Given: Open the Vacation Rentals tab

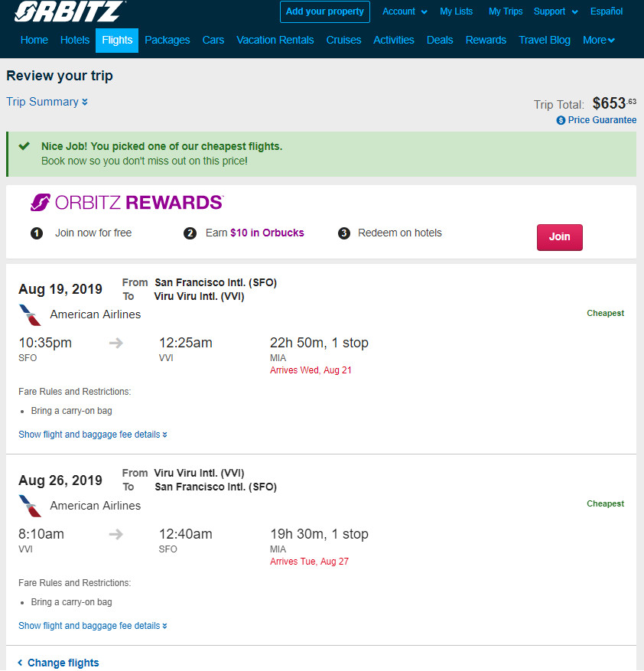Looking at the screenshot, I should (x=275, y=41).
